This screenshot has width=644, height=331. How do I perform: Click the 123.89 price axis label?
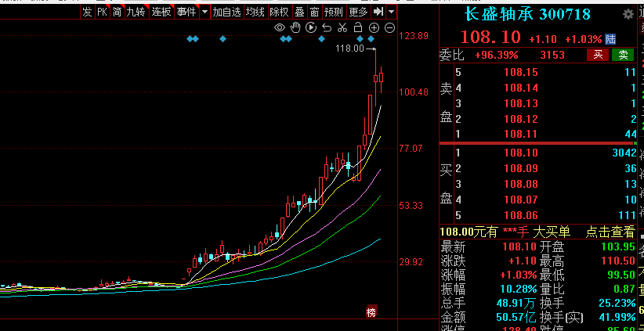[x=414, y=36]
